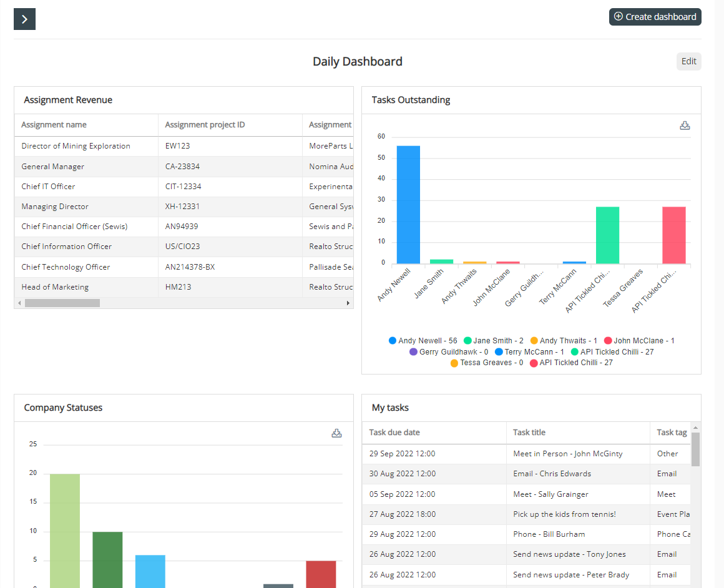
Task: Toggle Andy Newell legend series
Action: coord(423,340)
